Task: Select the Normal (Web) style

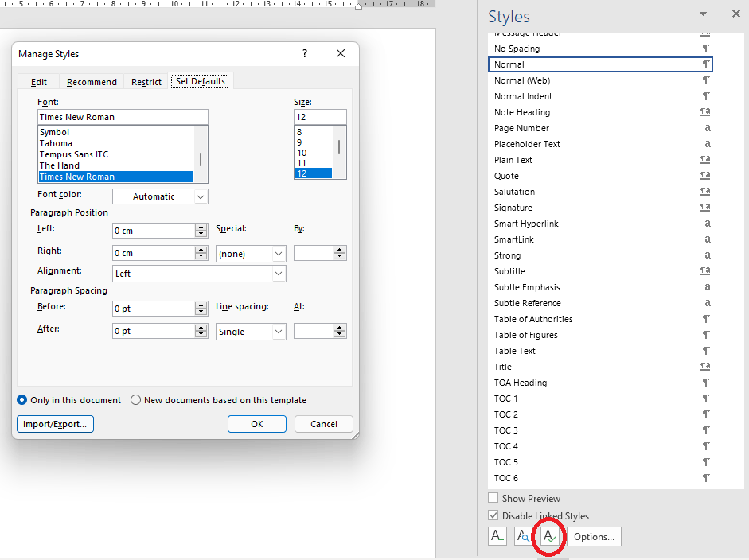Action: [600, 80]
